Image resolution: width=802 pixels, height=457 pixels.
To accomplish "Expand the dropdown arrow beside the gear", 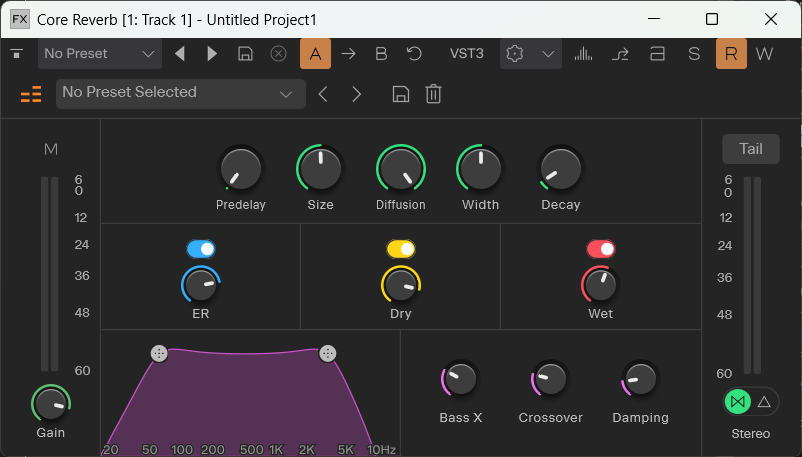I will click(x=548, y=54).
